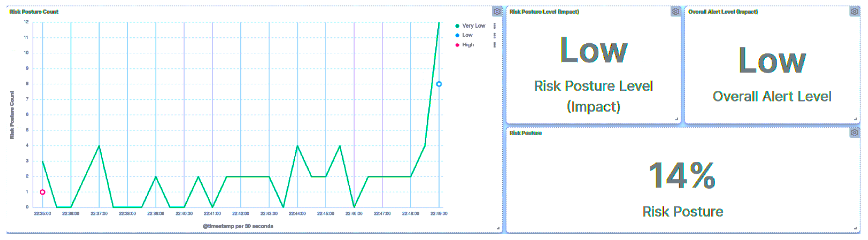
Task: Click resize handle of Risk Posture Count panel
Action: tap(498, 228)
